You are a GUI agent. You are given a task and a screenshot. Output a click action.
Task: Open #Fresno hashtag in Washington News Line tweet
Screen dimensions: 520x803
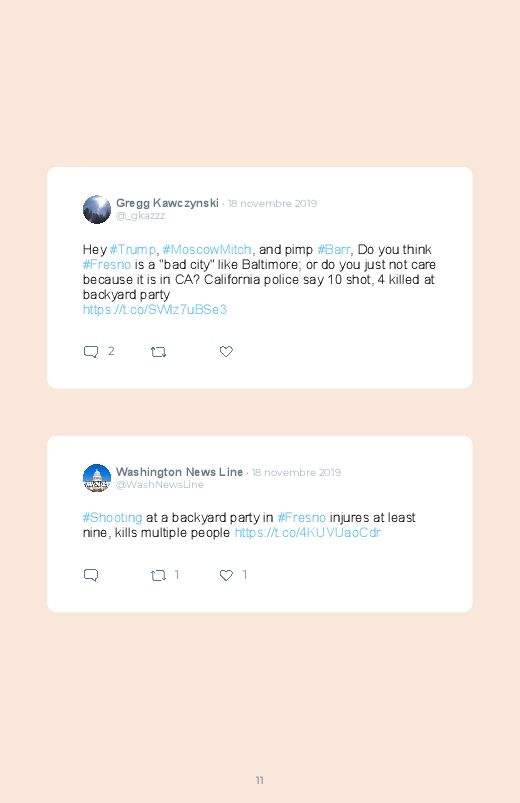[301, 518]
